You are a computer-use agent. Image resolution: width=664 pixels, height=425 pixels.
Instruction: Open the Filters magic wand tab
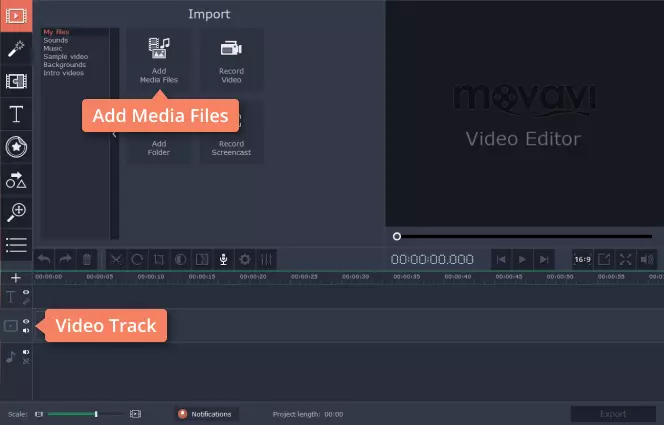click(16, 49)
